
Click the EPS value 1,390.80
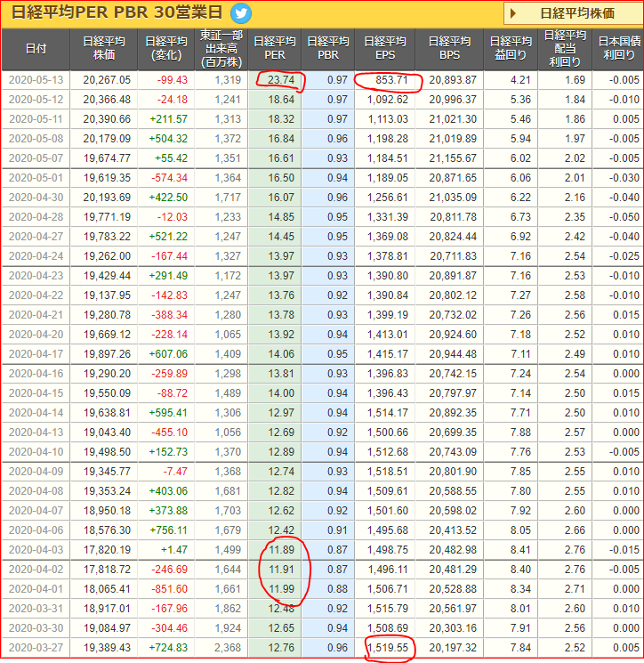[x=388, y=276]
